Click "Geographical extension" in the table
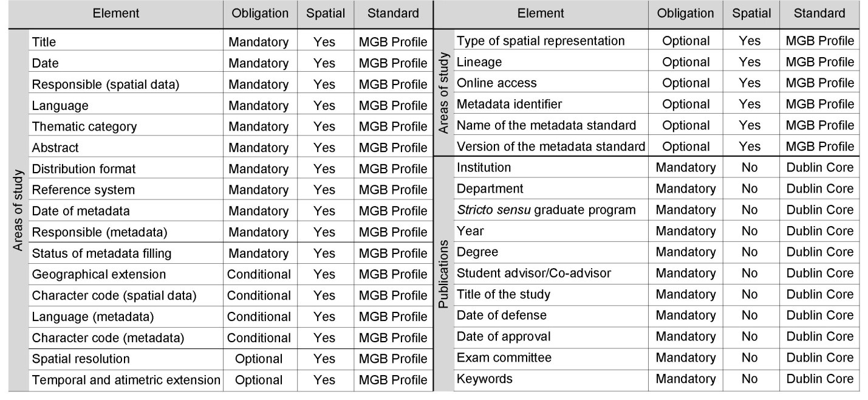The height and width of the screenshot is (400, 868). 99,274
